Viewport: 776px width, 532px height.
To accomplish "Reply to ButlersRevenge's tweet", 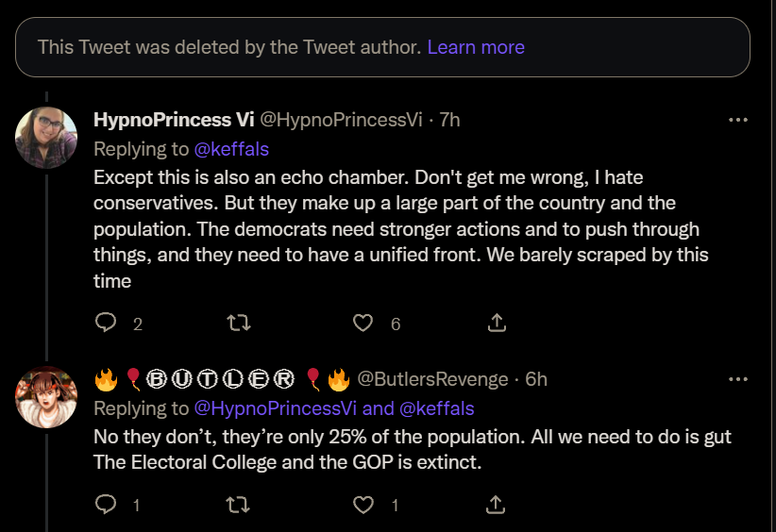I will pos(106,505).
